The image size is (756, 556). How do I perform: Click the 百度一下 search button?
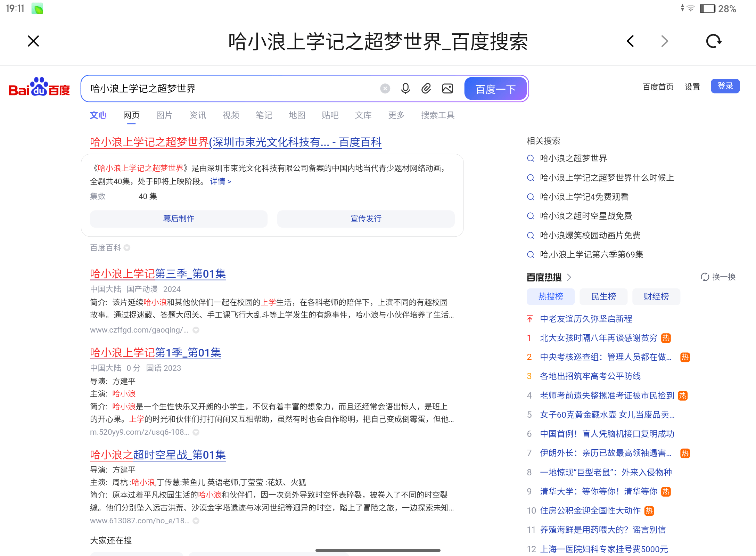495,89
